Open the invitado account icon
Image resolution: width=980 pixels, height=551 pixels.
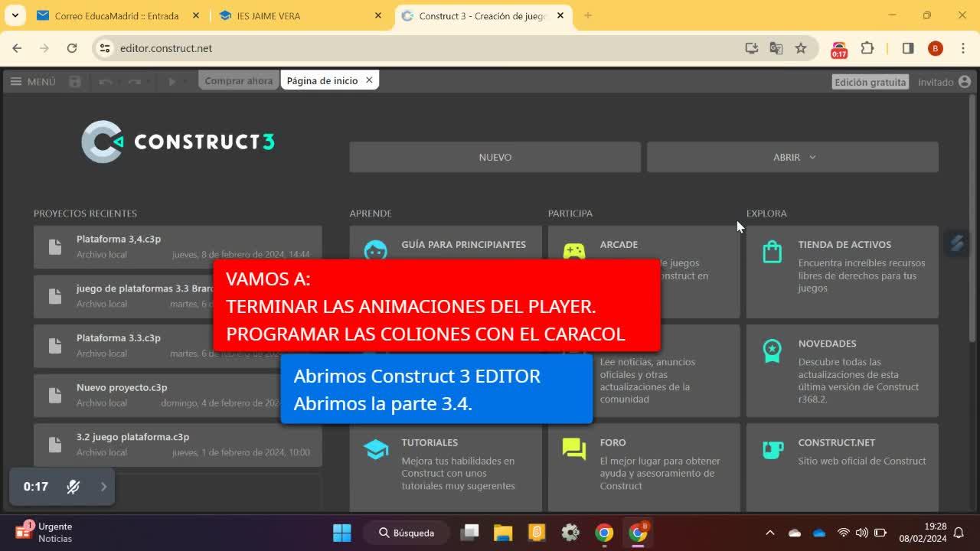965,82
